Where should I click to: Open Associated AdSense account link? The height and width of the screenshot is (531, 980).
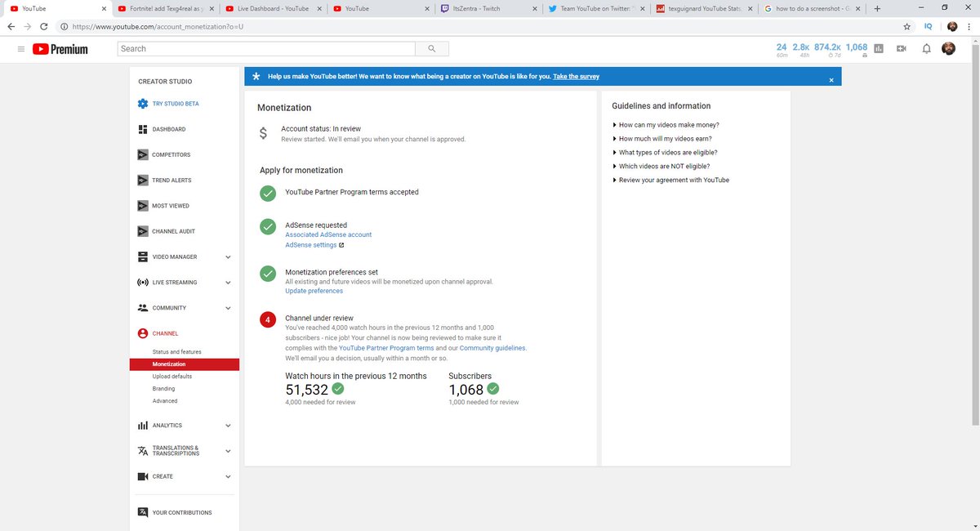(328, 234)
